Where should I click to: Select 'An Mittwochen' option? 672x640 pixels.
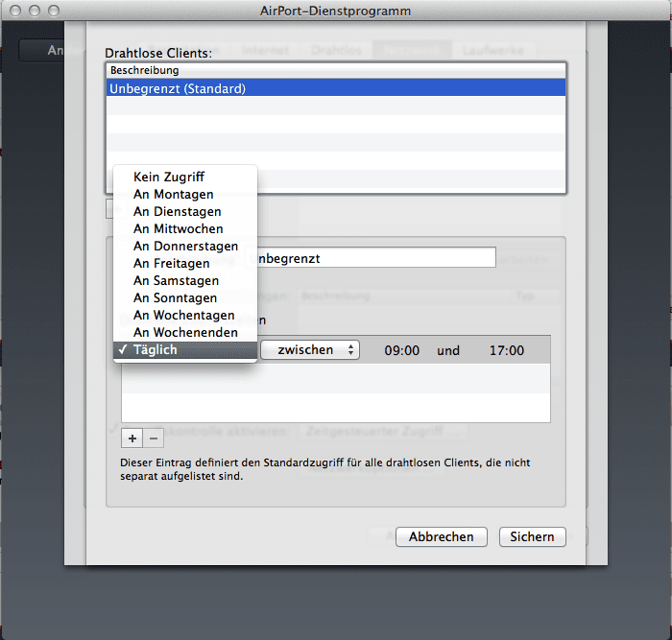pos(184,228)
